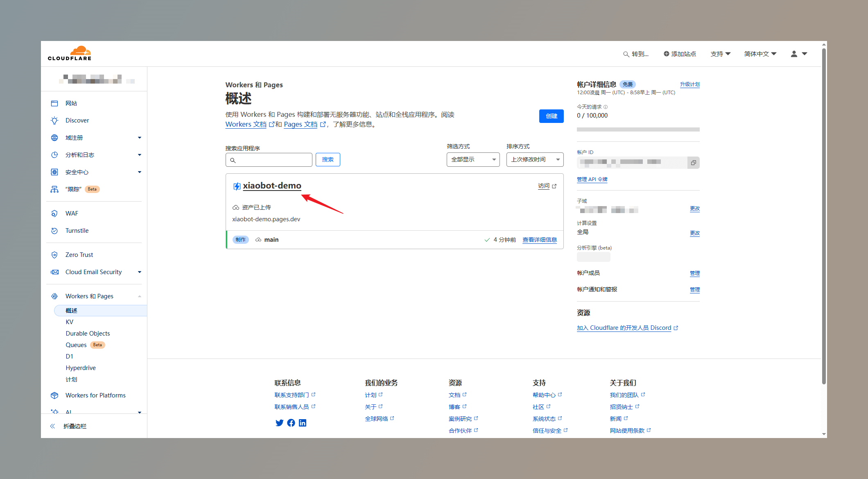The width and height of the screenshot is (868, 479).
Task: Click the 安全中心 icon
Action: pos(54,172)
